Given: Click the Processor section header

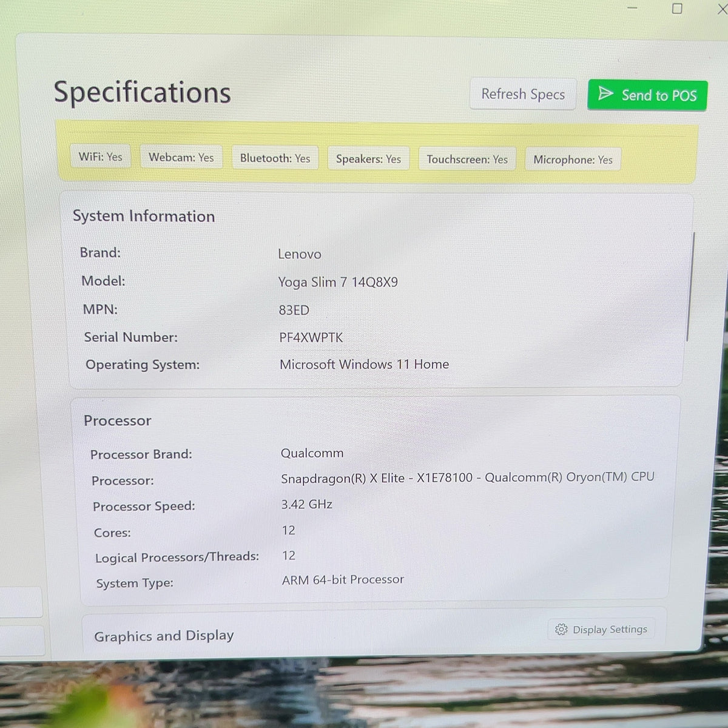Looking at the screenshot, I should (118, 420).
